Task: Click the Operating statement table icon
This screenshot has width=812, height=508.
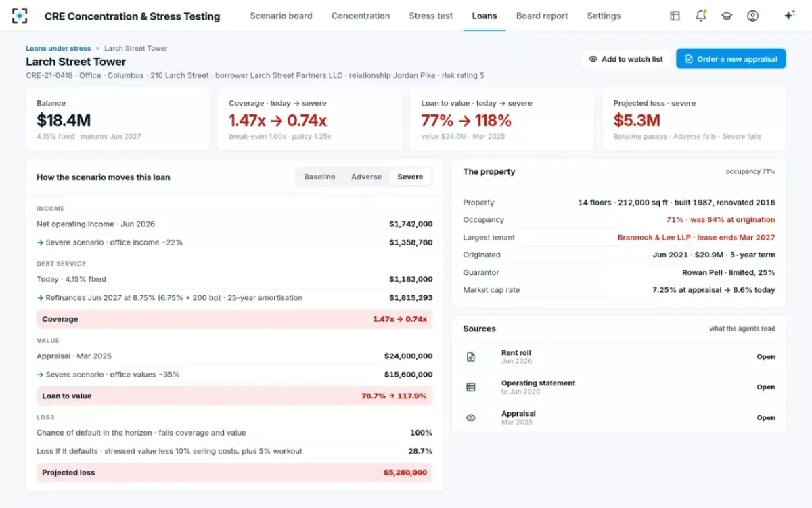Action: pyautogui.click(x=471, y=387)
